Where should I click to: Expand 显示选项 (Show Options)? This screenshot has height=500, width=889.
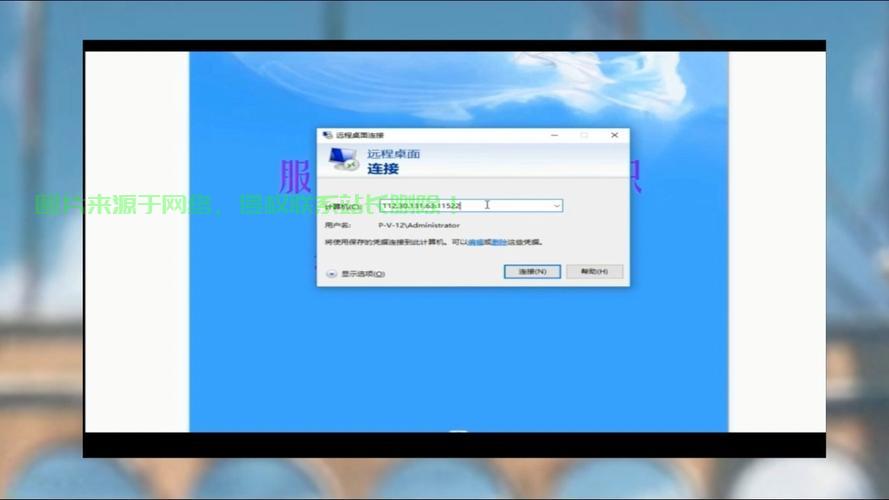(357, 274)
